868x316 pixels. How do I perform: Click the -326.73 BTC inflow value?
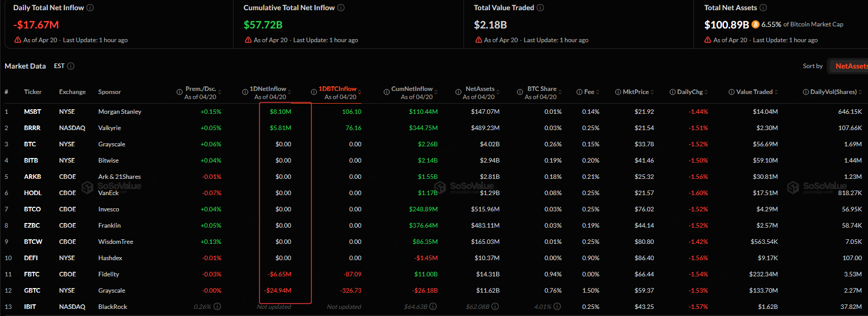351,290
